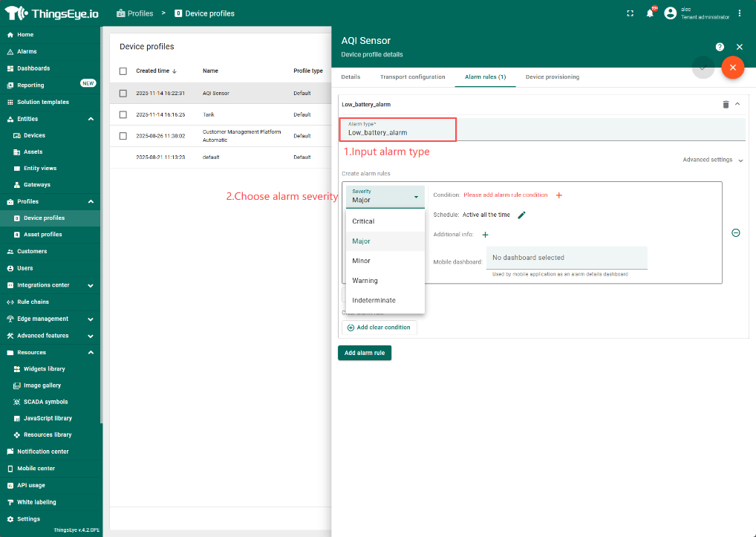Open the help icon in device profile details
The image size is (756, 537).
[x=720, y=47]
